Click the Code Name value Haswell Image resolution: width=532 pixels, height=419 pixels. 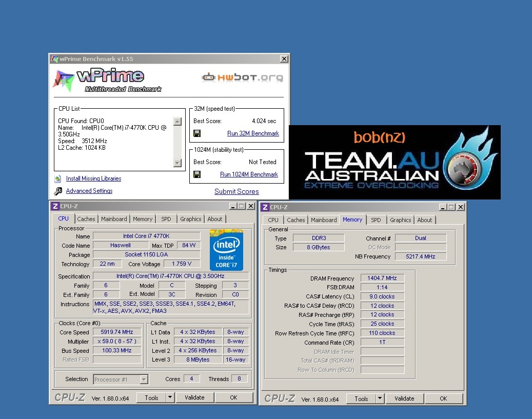pyautogui.click(x=121, y=245)
